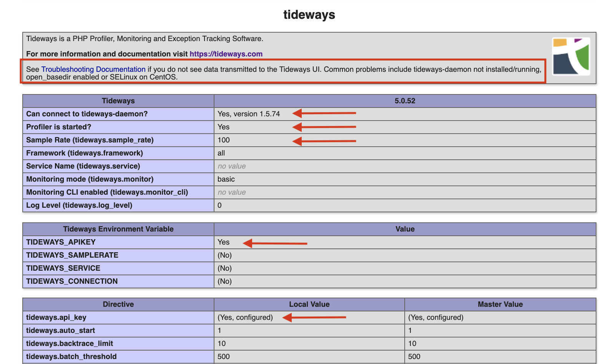Click the 'Master Value' column header
This screenshot has height=364, width=608.
pyautogui.click(x=500, y=304)
